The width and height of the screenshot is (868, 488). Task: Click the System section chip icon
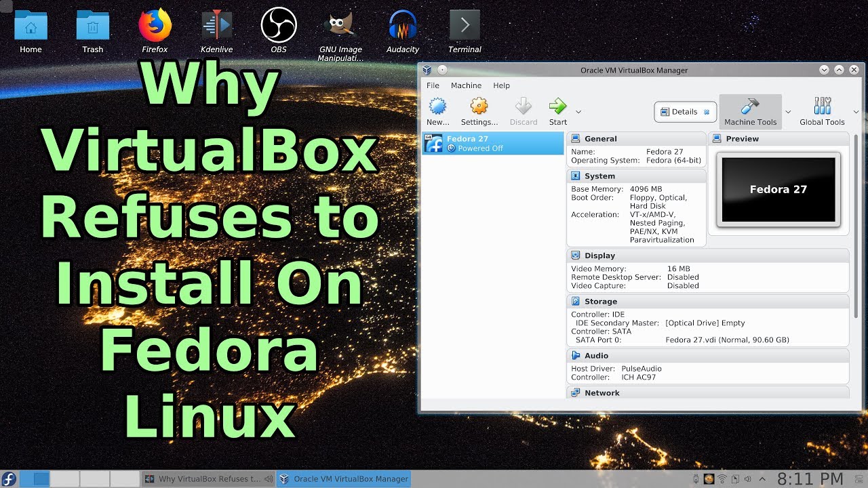click(576, 176)
